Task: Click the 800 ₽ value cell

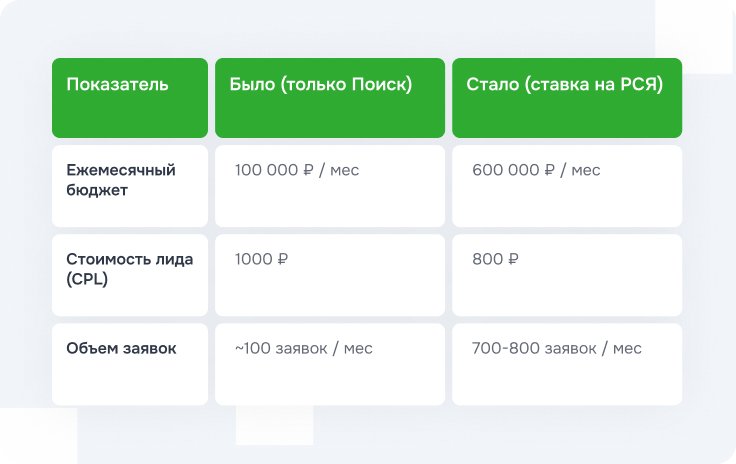Action: coord(567,275)
